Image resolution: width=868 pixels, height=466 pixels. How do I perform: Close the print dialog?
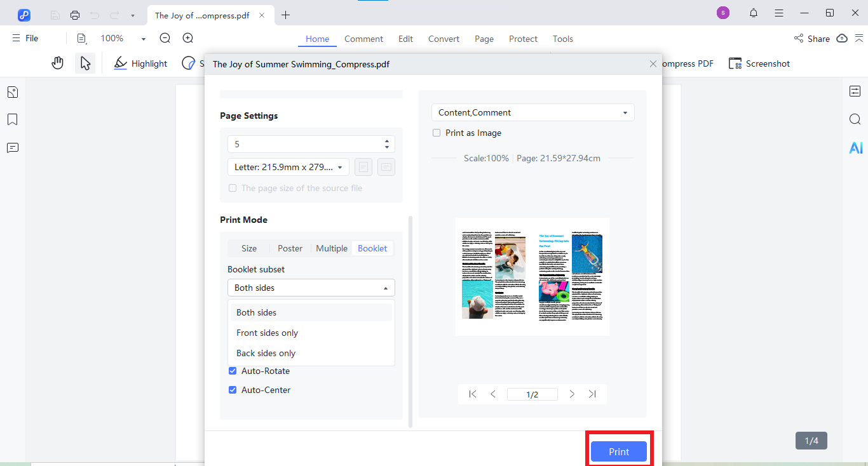pyautogui.click(x=653, y=64)
